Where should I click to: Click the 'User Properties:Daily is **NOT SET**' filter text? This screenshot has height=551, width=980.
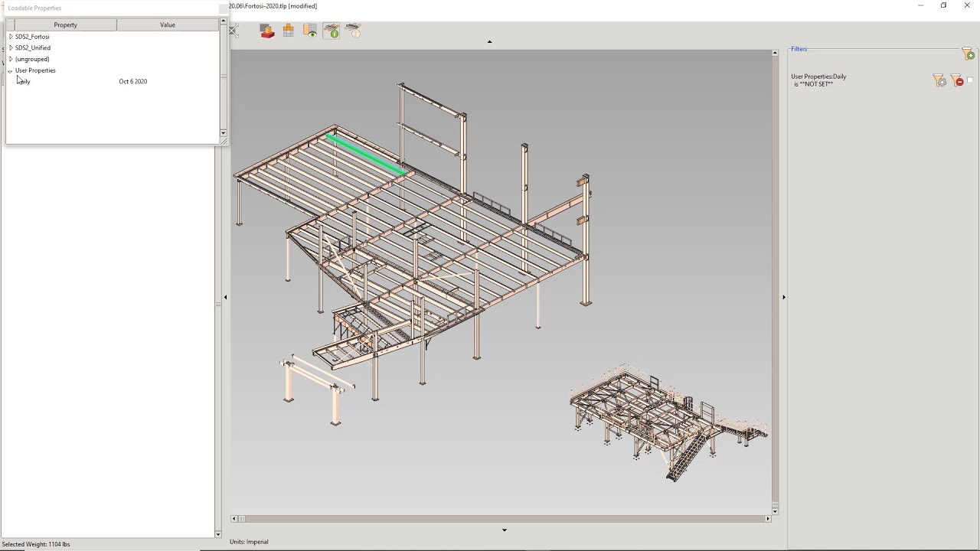click(818, 80)
